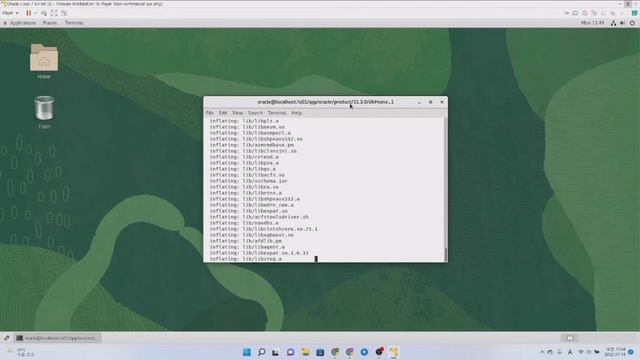Screen dimensions: 640x360
Task: Enter full screen mode in VMware toolbar
Action: 54,13
